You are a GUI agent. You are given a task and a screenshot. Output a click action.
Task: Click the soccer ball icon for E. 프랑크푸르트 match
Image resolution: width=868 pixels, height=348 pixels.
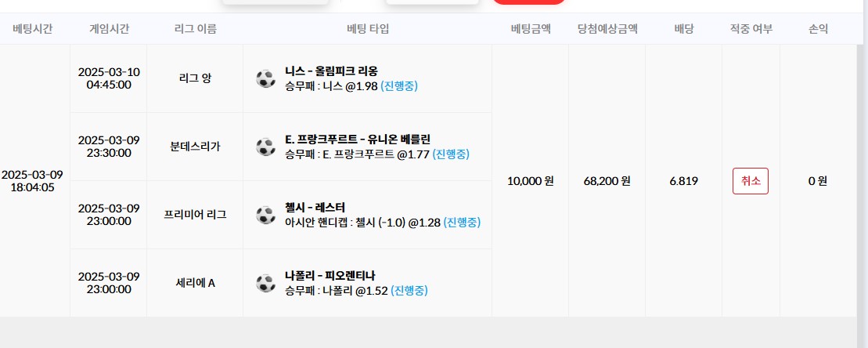tap(265, 147)
